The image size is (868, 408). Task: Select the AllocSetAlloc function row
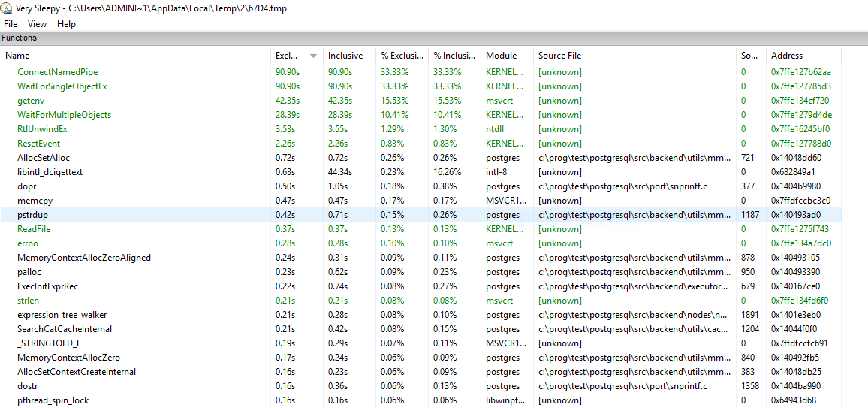tap(44, 158)
